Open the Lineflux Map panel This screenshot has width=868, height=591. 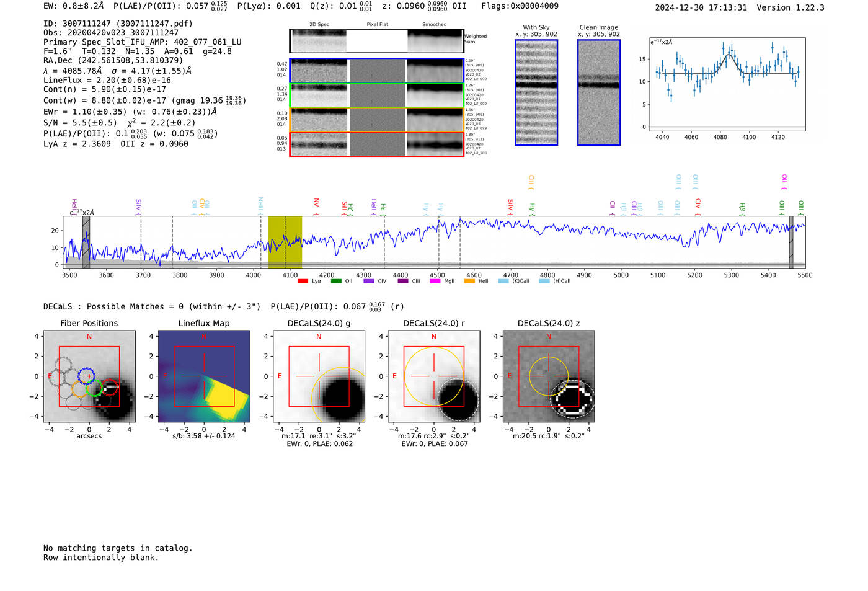(204, 376)
